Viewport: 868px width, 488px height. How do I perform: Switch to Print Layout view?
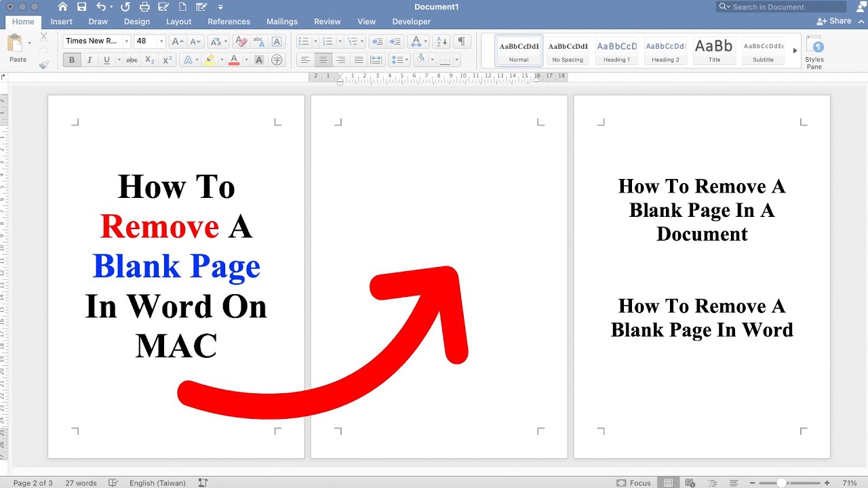tap(668, 483)
